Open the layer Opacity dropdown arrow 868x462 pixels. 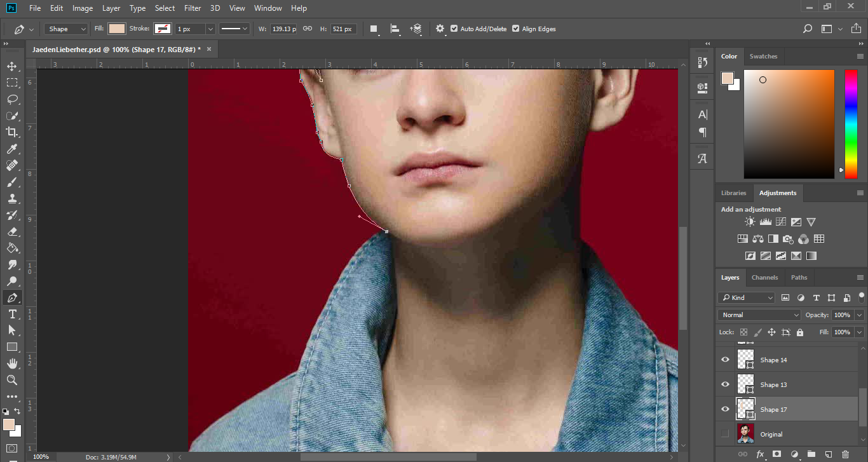[860, 315]
